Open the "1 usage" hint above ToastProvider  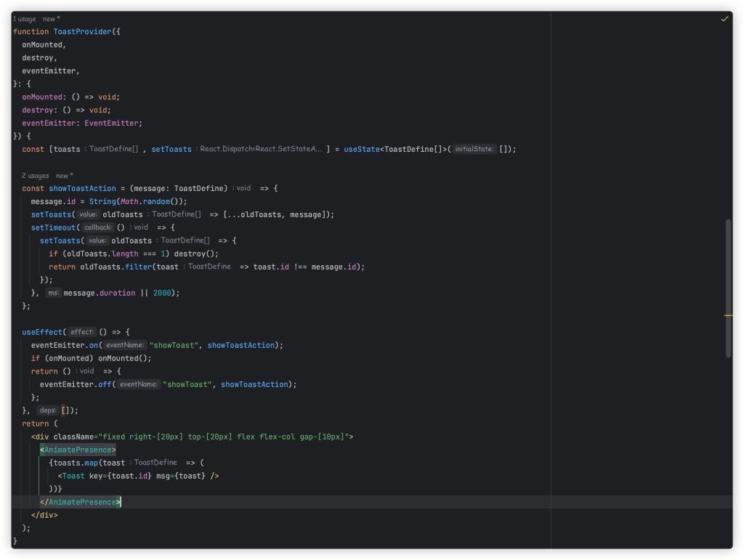[x=24, y=19]
